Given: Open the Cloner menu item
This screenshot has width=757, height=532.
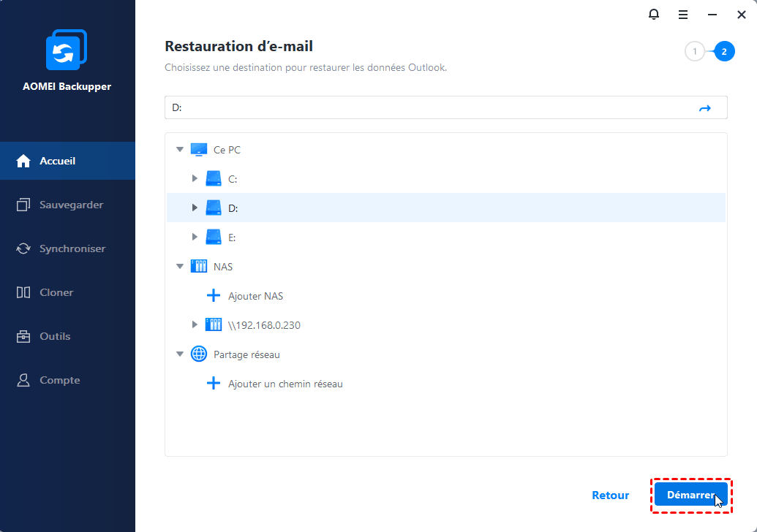Looking at the screenshot, I should 67,292.
